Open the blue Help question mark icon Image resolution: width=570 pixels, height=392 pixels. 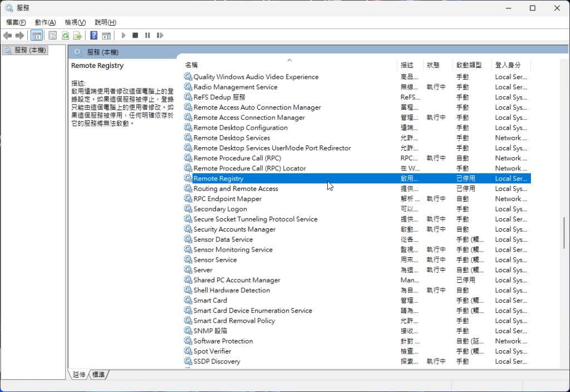click(x=94, y=36)
